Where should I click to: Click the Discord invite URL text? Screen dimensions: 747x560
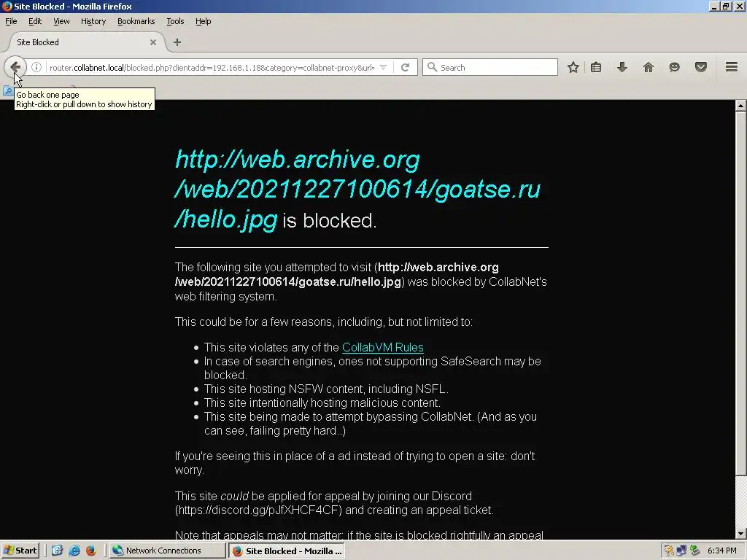click(259, 510)
